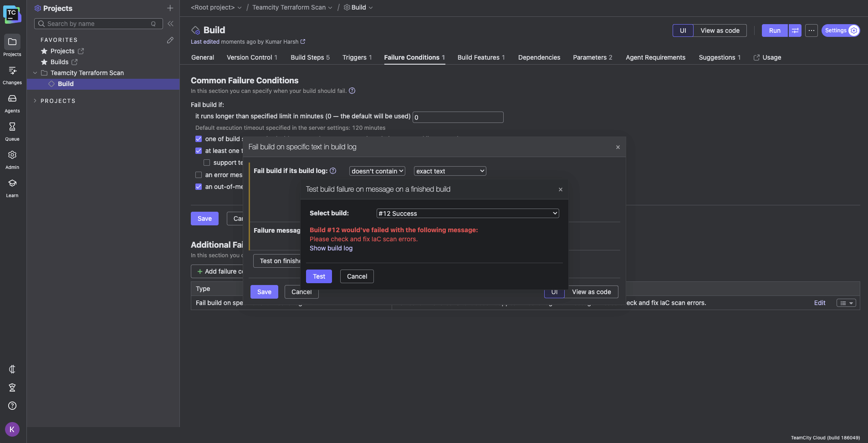The height and width of the screenshot is (443, 868).
Task: Open the Usage tab link
Action: coord(767,57)
